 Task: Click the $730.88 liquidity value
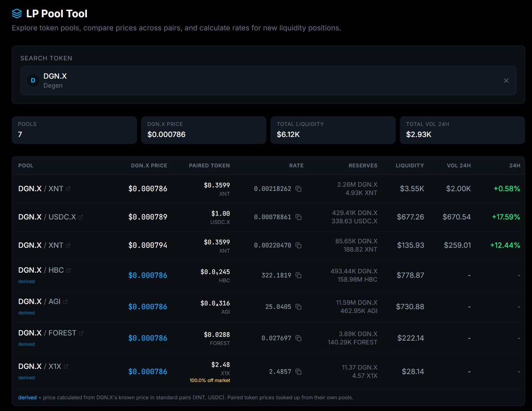pyautogui.click(x=411, y=307)
